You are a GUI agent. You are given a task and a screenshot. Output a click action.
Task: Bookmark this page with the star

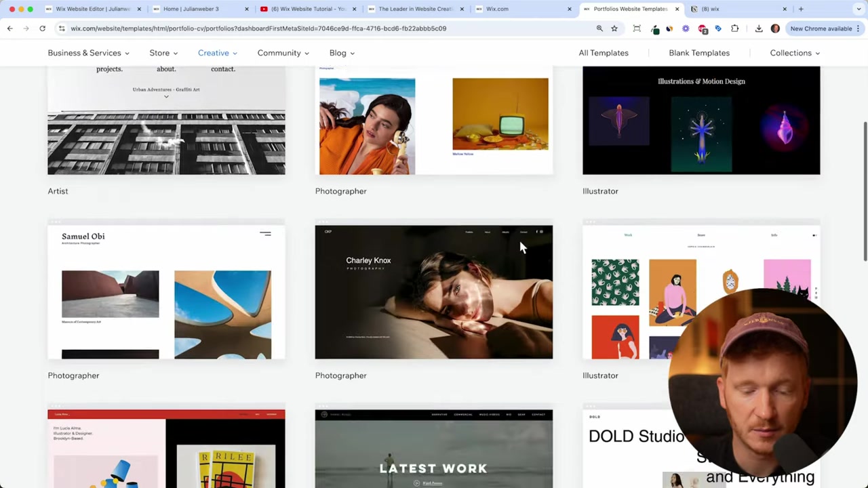tap(614, 28)
